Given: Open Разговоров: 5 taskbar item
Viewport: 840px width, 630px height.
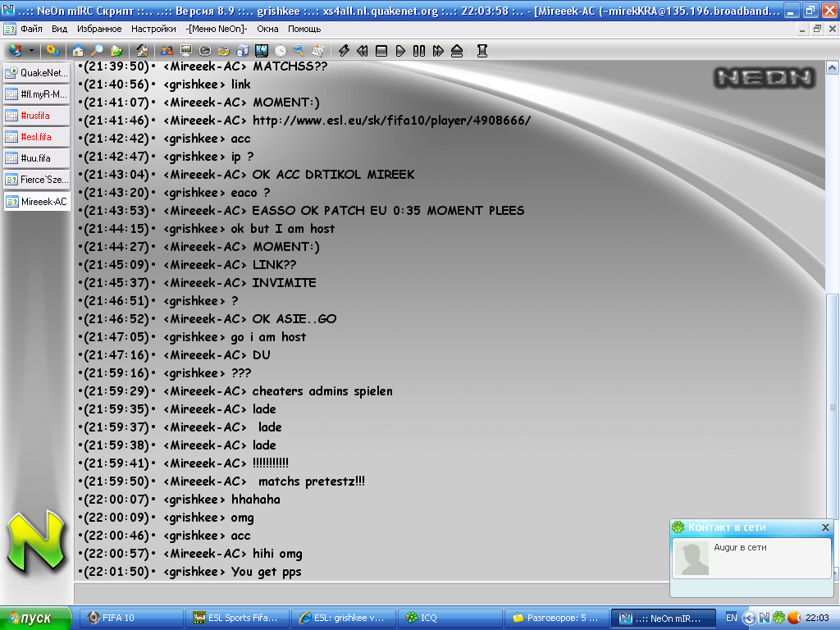Looking at the screenshot, I should 555,619.
